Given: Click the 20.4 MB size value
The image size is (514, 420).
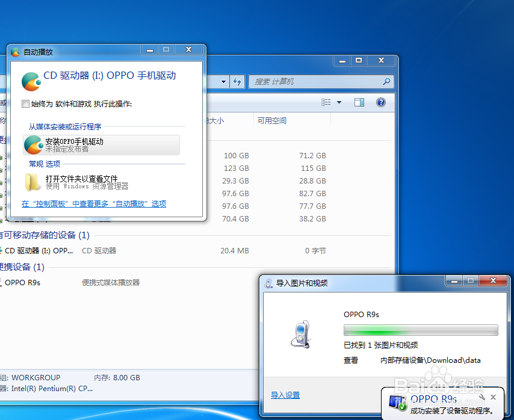Looking at the screenshot, I should 235,251.
